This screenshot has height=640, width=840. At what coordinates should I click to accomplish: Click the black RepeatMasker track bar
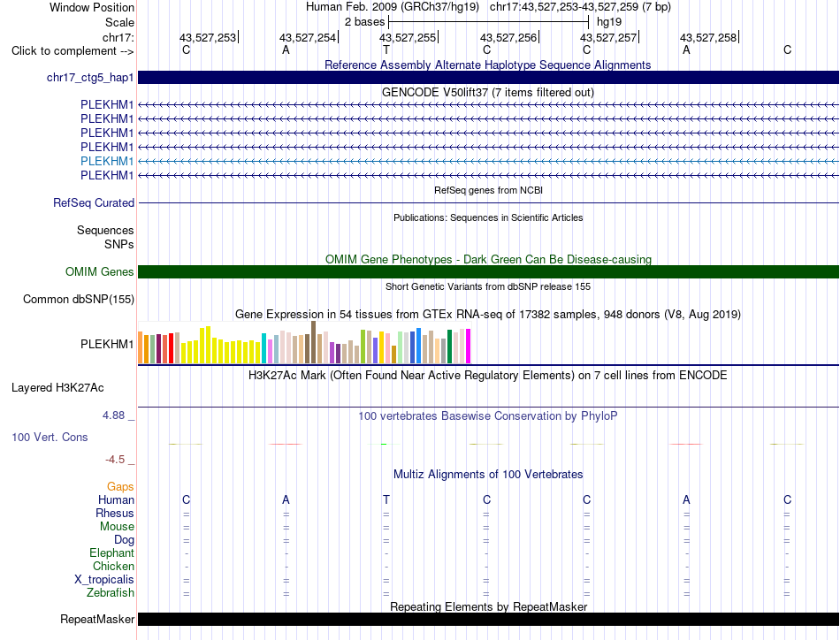[x=488, y=619]
